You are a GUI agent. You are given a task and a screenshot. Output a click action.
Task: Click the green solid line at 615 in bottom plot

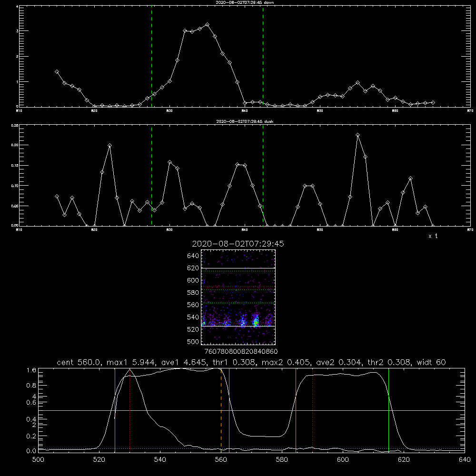tap(388, 410)
